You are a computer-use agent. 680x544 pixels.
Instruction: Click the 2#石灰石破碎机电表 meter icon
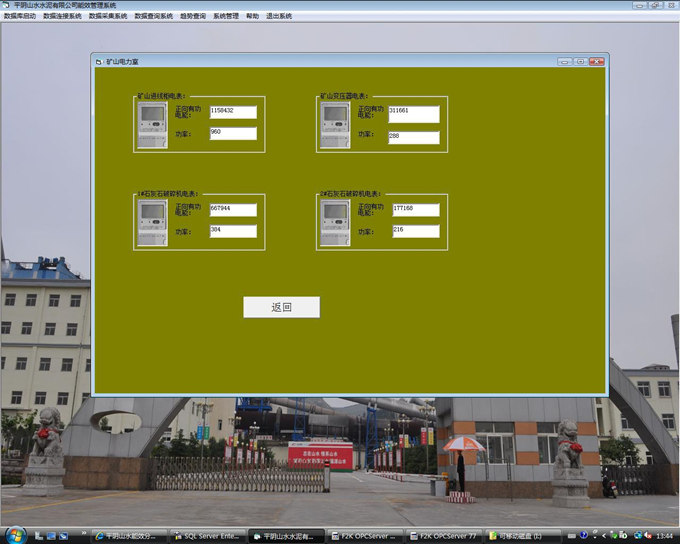335,223
